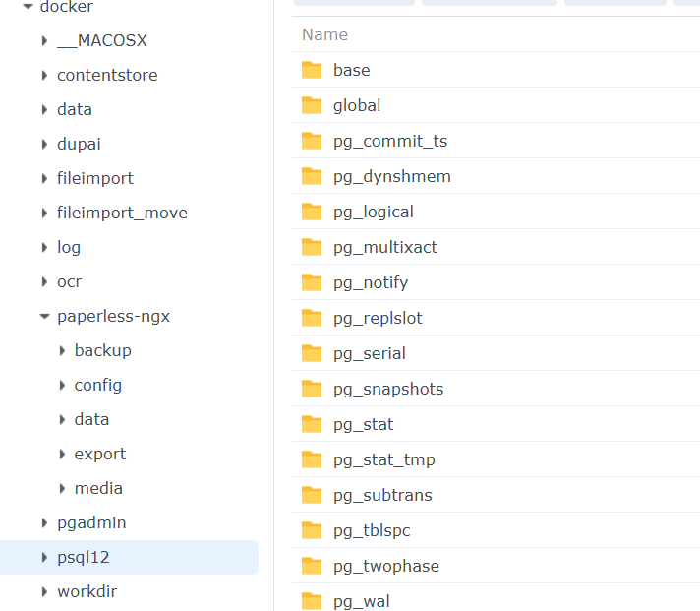Select fileimport in the folder tree
Screen dimensions: 700x611
click(x=95, y=178)
